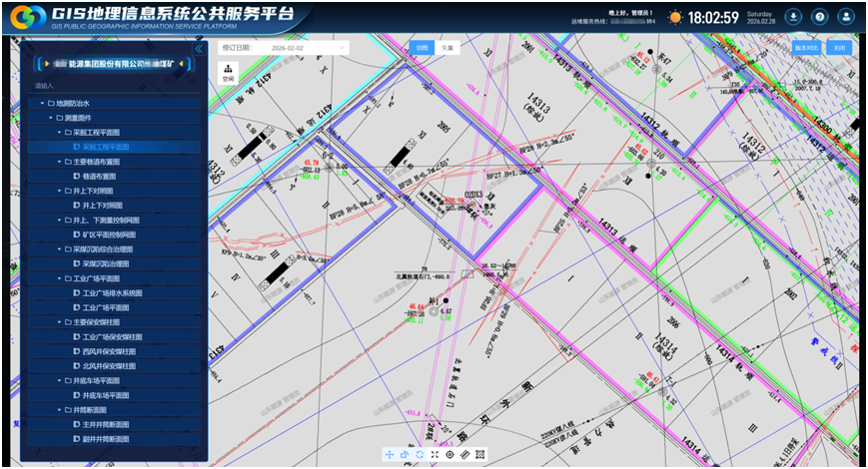Click the locate target icon
The image size is (868, 469).
tap(449, 454)
